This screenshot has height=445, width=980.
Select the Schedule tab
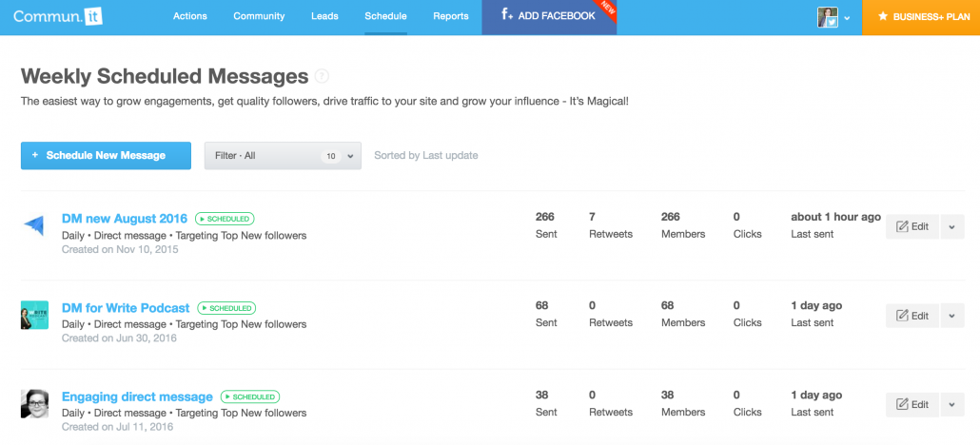(385, 17)
